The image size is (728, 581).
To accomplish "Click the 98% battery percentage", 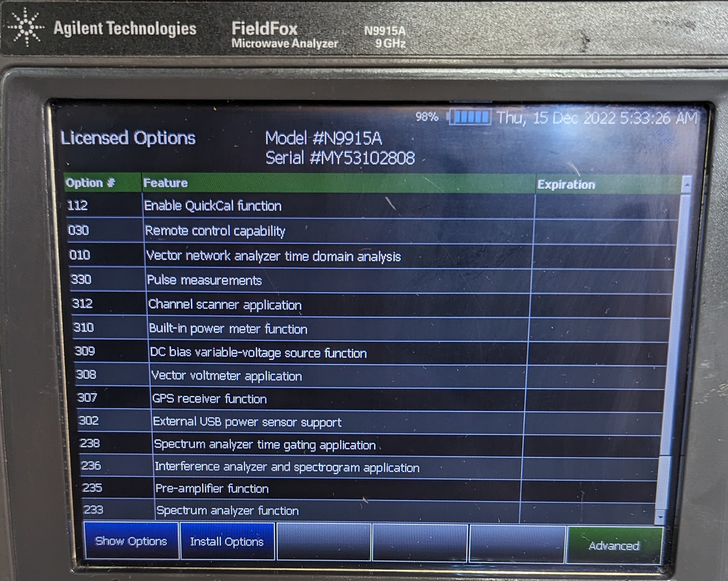I will pyautogui.click(x=427, y=117).
